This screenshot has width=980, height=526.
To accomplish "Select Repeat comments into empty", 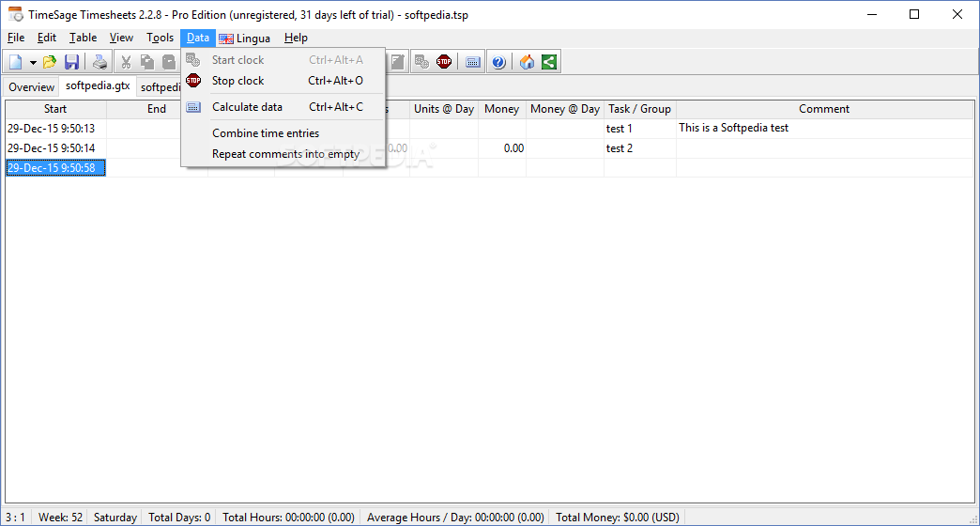I will coord(283,154).
